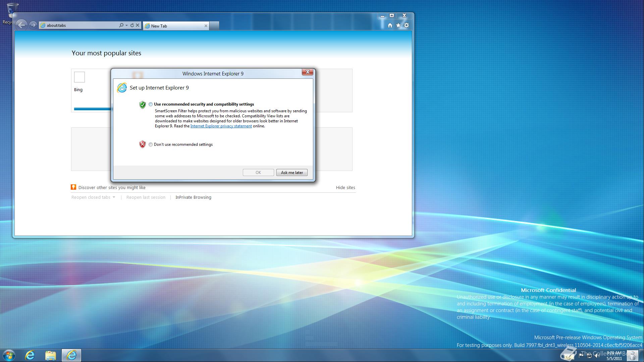Click the red shield not-recommended icon
Screen dimensions: 644x362
[x=143, y=144]
